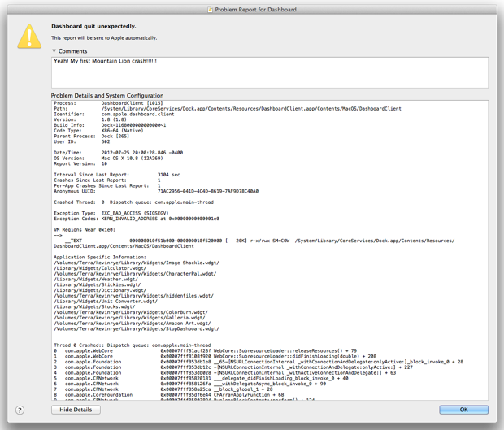
Task: Click the 'Image Shackle.wdgt' path line
Action: (137, 263)
